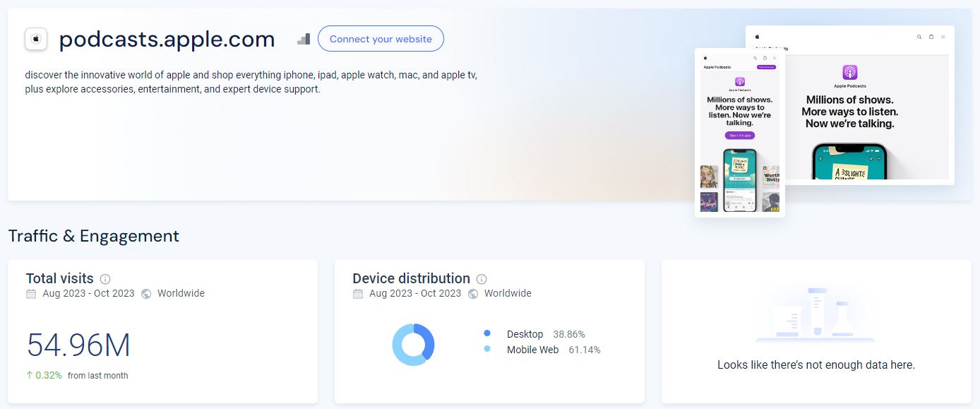The height and width of the screenshot is (409, 980).
Task: Select the Mobile Web legend label
Action: [532, 350]
